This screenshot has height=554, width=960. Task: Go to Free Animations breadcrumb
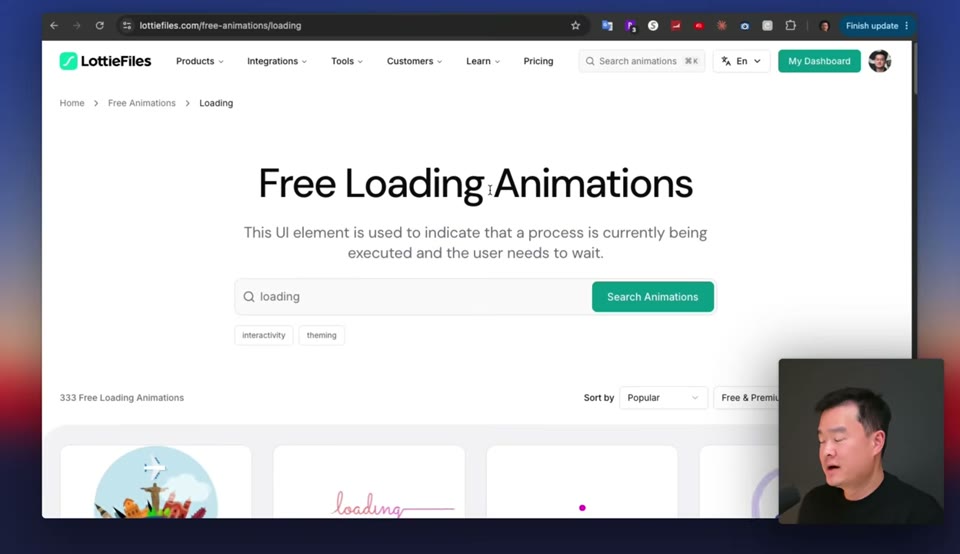[x=141, y=103]
